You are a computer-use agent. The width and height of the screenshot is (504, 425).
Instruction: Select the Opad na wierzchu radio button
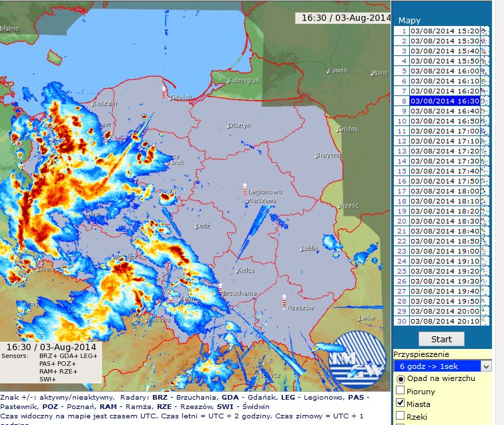pos(401,379)
